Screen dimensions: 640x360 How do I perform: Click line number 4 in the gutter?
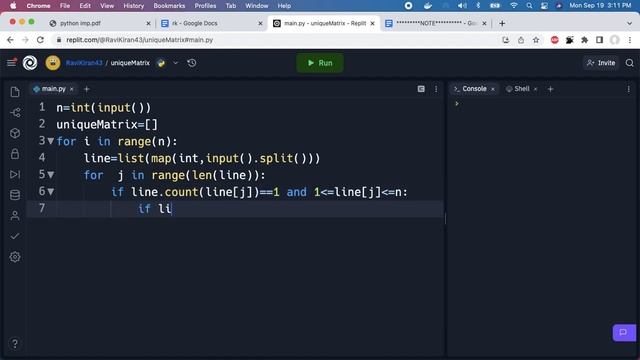[42, 158]
